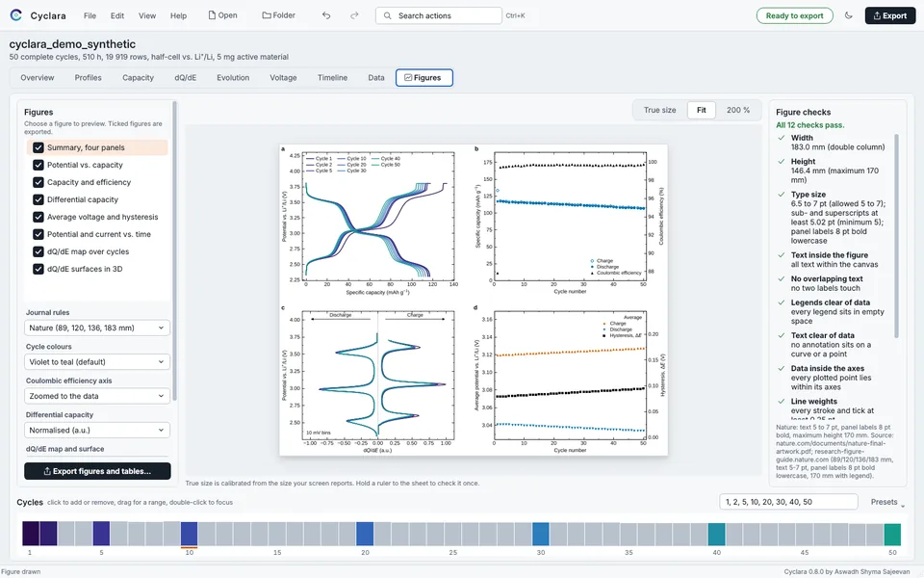The width and height of the screenshot is (924, 578).
Task: Open the Differential capacity dropdown
Action: pos(97,431)
